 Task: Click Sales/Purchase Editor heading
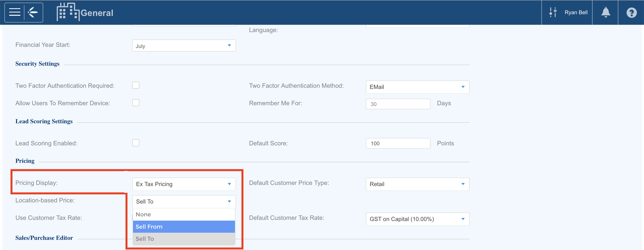click(x=44, y=238)
